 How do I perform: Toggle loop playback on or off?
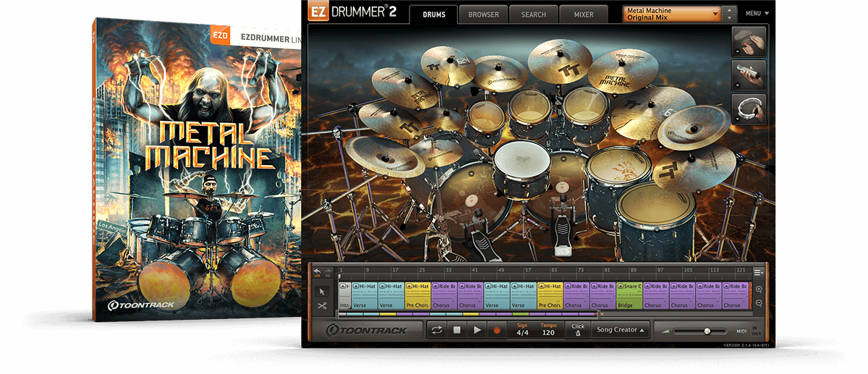(x=437, y=330)
